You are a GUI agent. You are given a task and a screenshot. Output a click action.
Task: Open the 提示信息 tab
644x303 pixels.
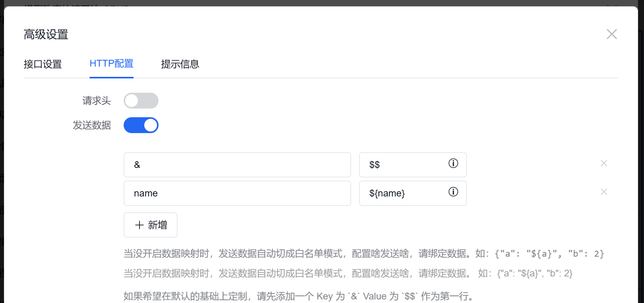[180, 64]
